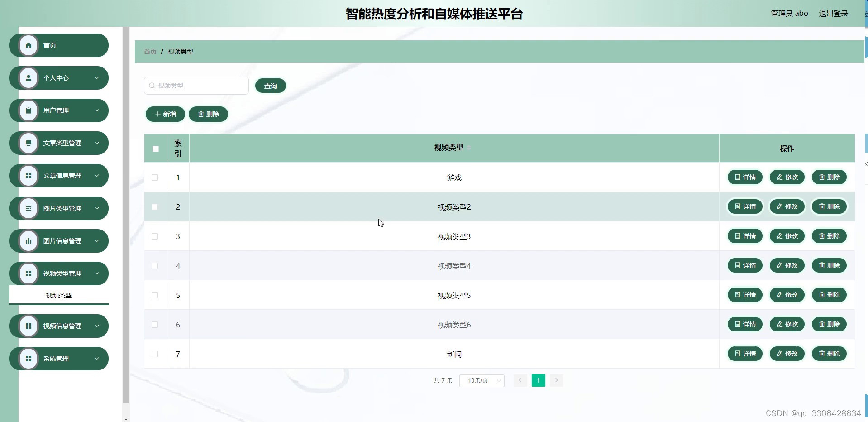
Task: Click 删除 for row 新闻
Action: coord(830,354)
